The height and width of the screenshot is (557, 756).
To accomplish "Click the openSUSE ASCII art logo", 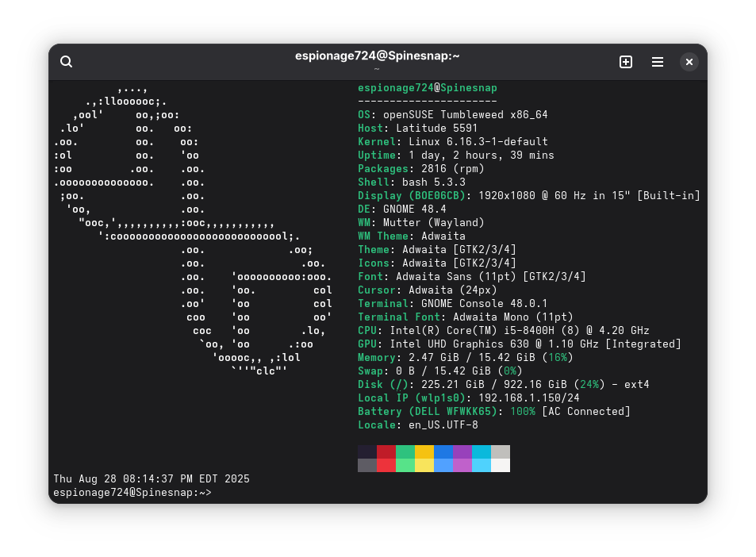I will coord(190,230).
